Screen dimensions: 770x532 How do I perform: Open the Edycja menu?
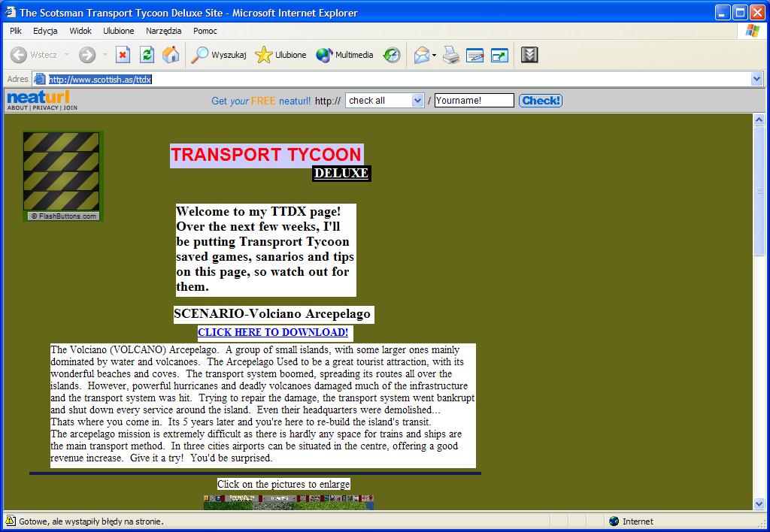click(45, 31)
